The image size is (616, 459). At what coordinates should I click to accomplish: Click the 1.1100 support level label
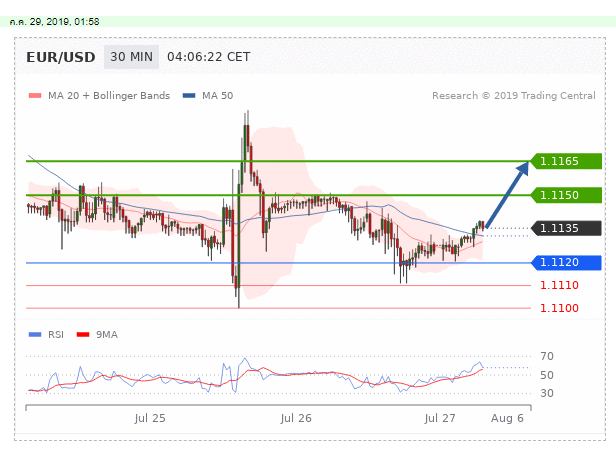coord(559,308)
